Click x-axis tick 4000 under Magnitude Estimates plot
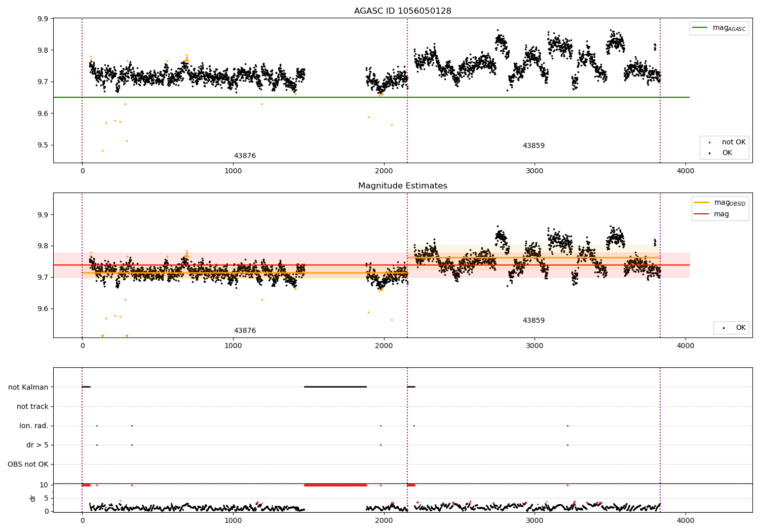This screenshot has height=532, width=760. click(686, 346)
